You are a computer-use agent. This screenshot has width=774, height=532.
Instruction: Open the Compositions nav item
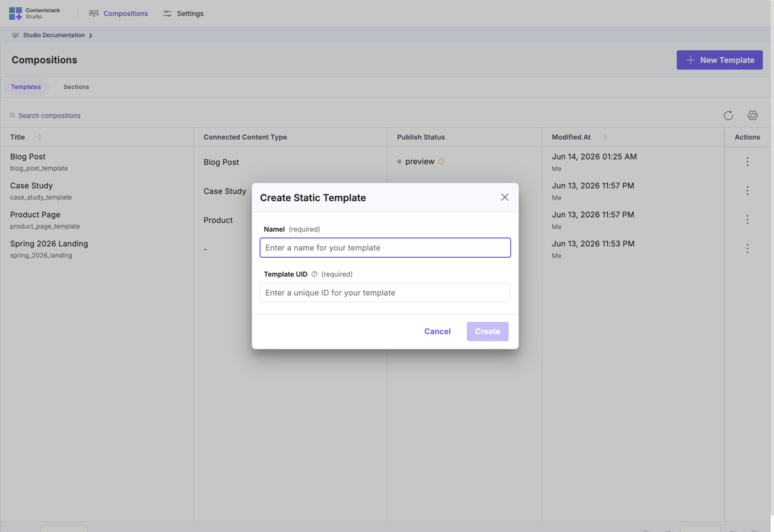point(118,13)
